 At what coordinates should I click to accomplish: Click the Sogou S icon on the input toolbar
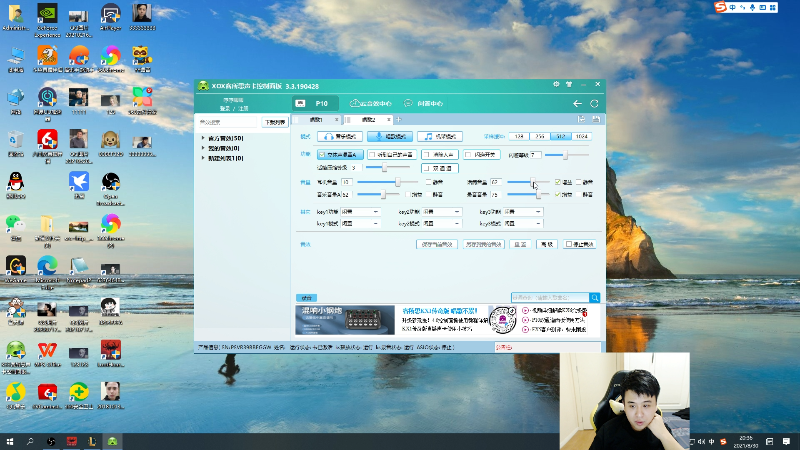point(720,7)
